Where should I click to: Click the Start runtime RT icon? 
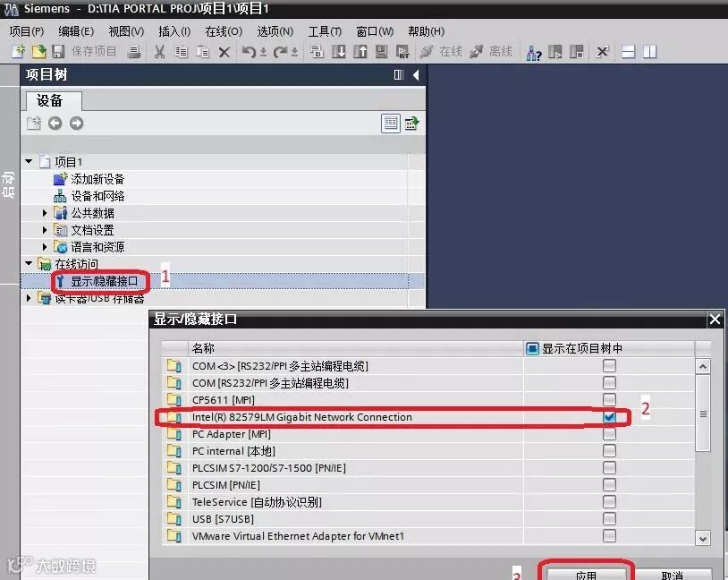click(402, 52)
